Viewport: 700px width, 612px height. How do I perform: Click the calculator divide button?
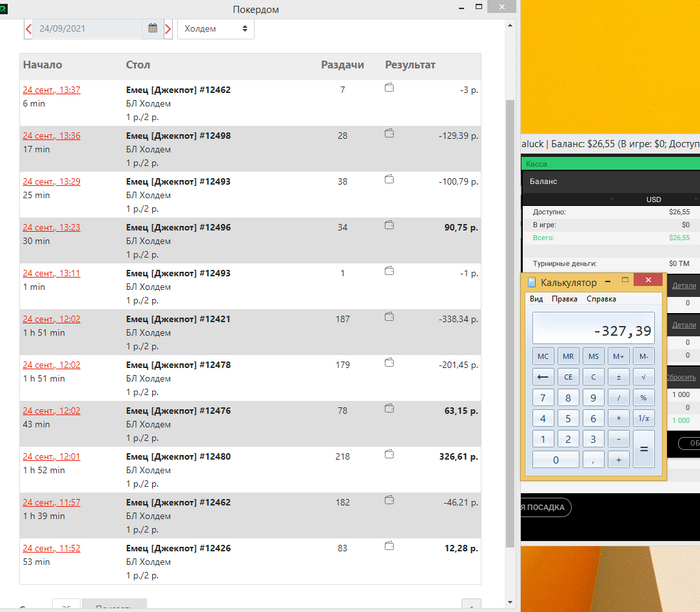point(618,398)
